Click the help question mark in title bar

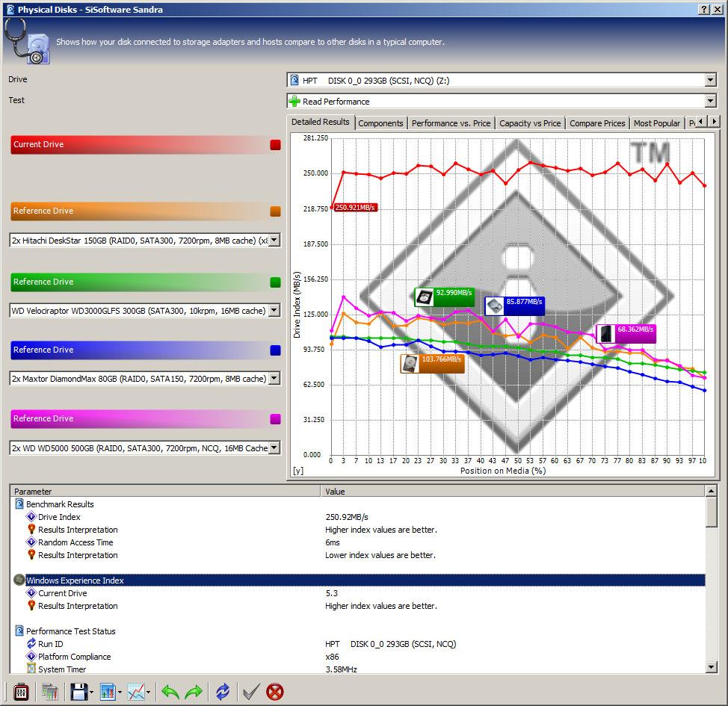click(x=704, y=9)
